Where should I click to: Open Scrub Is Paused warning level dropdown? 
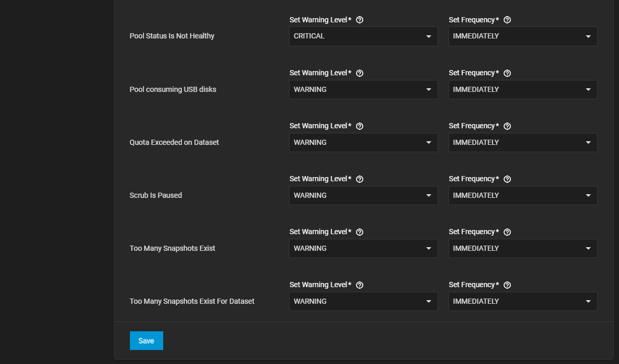pos(363,195)
